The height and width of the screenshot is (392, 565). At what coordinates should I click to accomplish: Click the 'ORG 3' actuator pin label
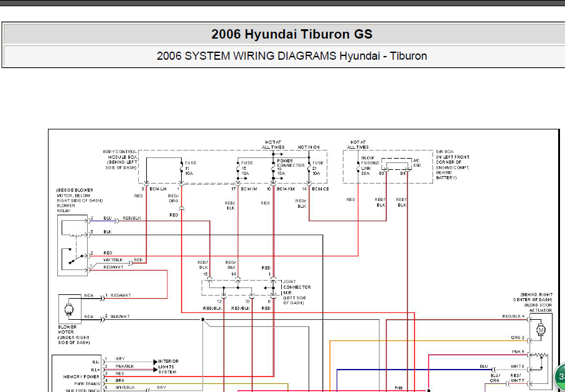coord(518,338)
